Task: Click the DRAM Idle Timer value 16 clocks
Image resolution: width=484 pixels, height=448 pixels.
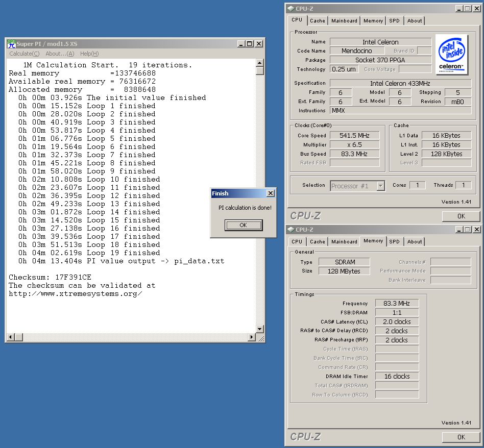Action: [397, 377]
